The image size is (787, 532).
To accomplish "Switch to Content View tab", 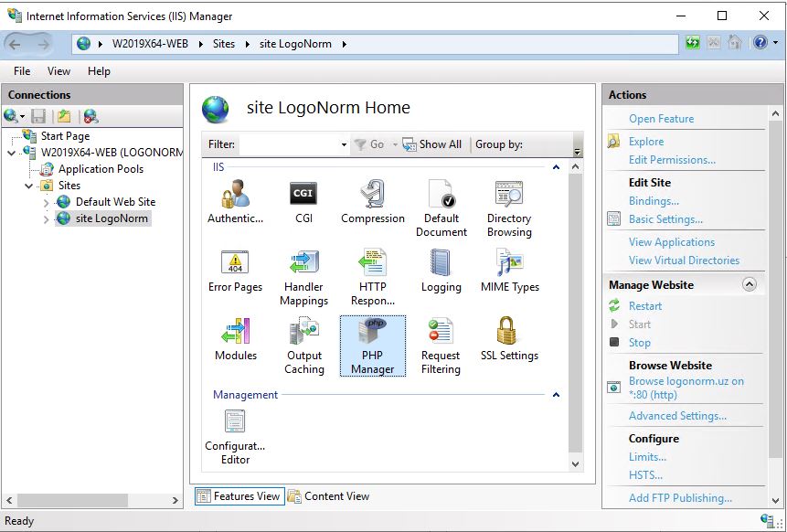I will [329, 496].
